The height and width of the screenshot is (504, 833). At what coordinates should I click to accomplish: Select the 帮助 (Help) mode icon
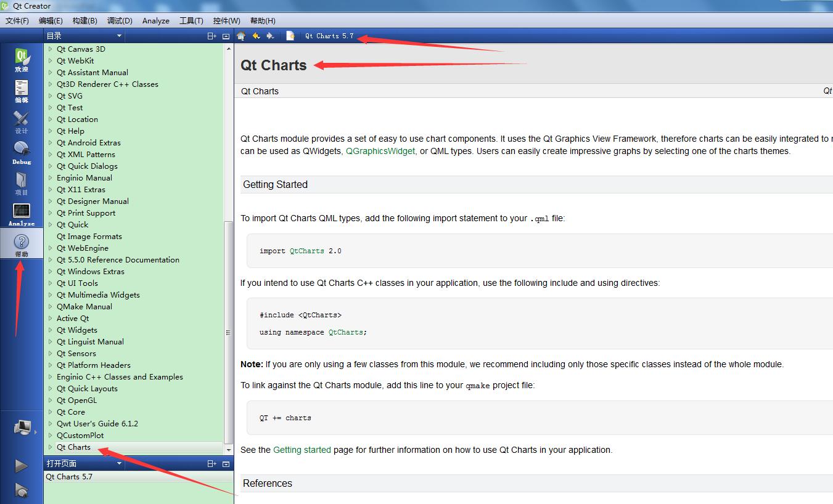tap(22, 245)
